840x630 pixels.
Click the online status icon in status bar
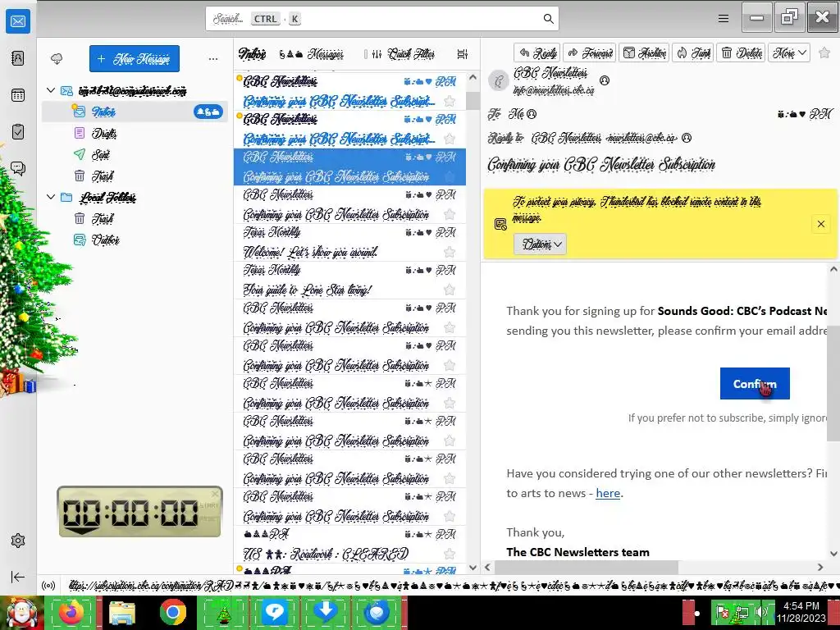[x=48, y=586]
